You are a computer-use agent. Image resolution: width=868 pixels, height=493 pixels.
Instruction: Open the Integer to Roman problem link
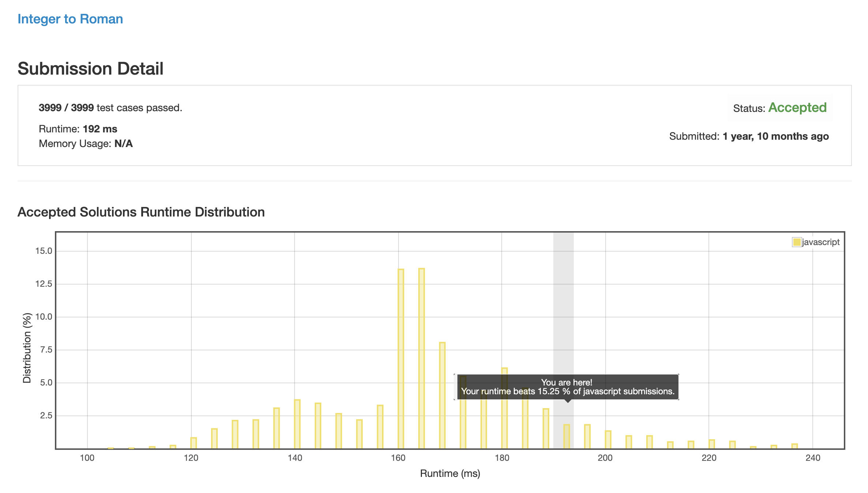70,19
